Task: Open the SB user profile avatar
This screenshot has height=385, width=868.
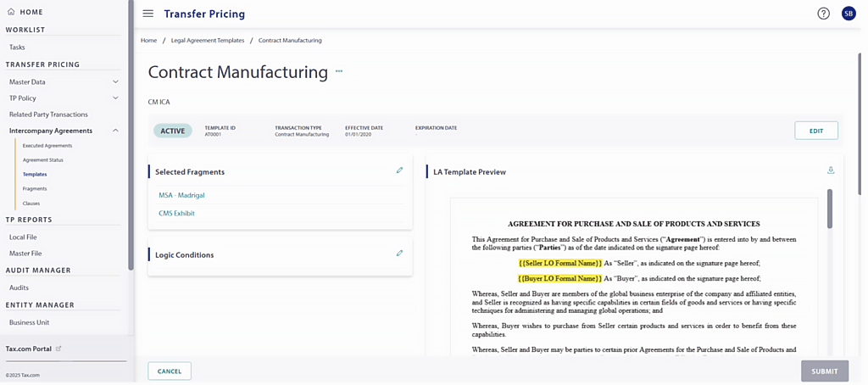Action: tap(848, 14)
